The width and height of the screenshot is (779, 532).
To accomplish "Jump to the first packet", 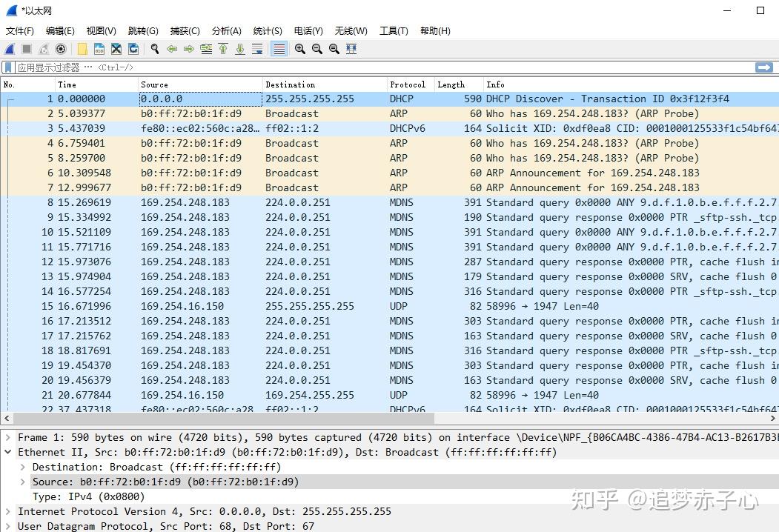I will (223, 49).
